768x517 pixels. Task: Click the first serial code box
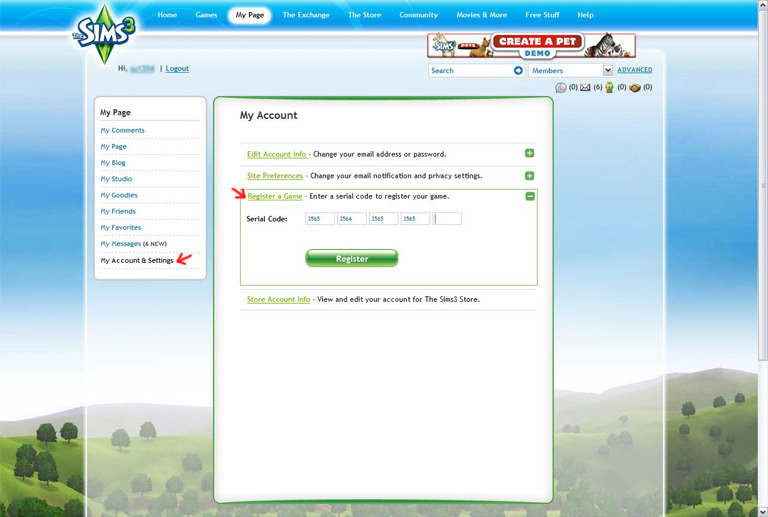point(320,218)
